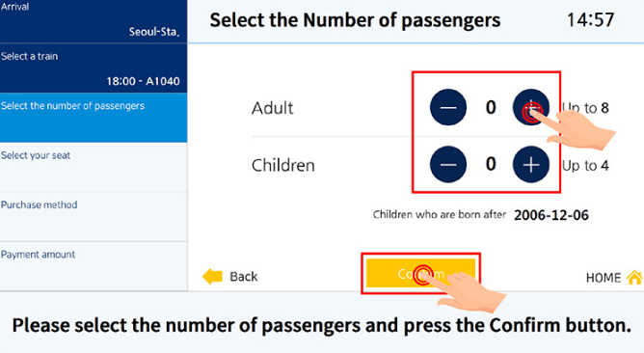Click the Children count value
Screen dimensions: 644x353
pos(491,164)
